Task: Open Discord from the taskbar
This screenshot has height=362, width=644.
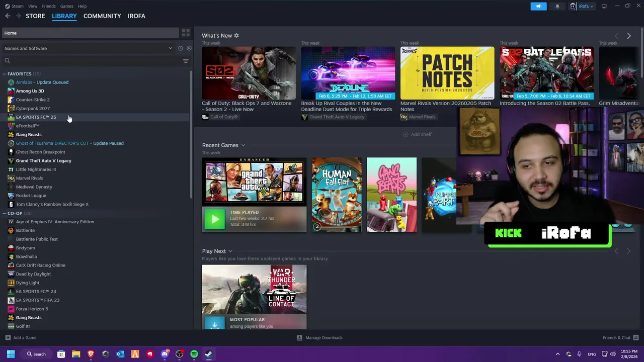Action: point(165,354)
